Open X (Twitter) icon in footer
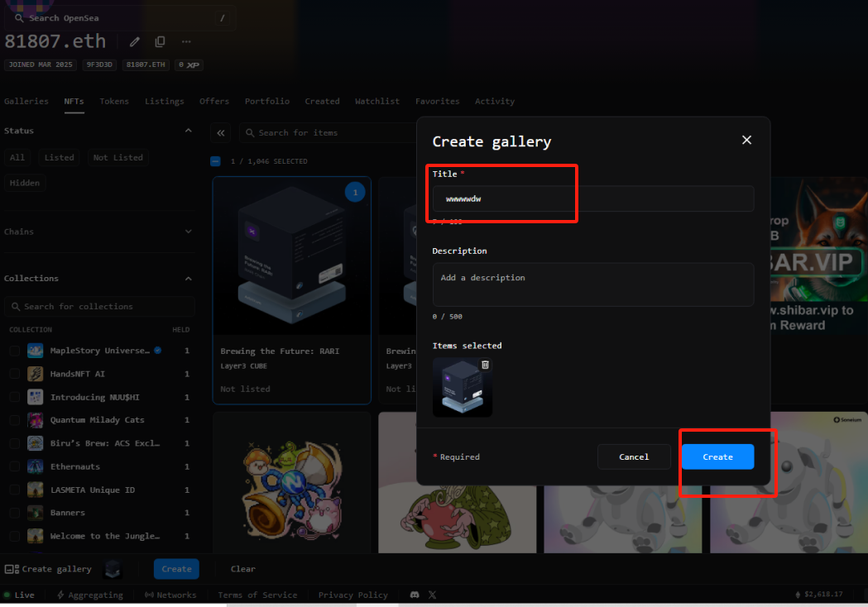The height and width of the screenshot is (607, 868). (432, 595)
